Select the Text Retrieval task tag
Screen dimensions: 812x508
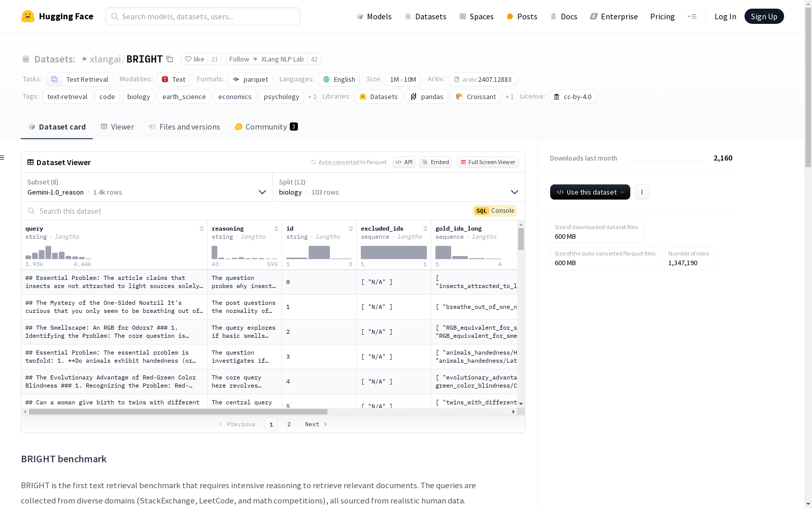point(79,79)
